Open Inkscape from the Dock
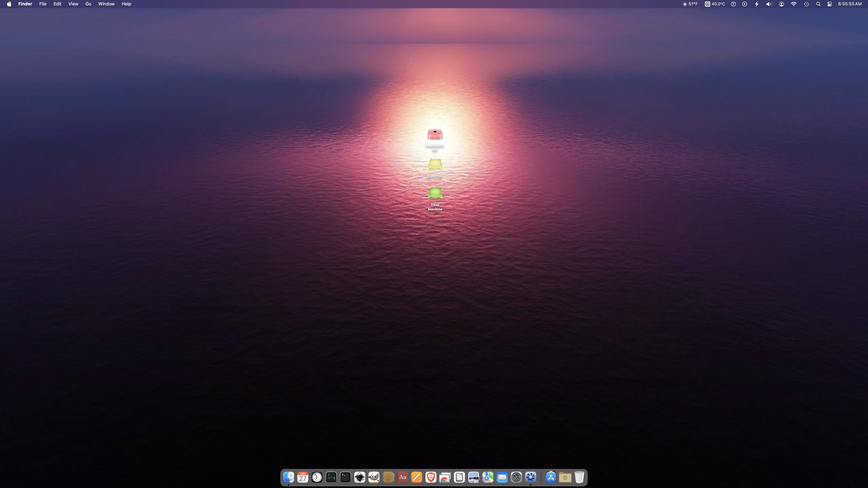This screenshot has height=488, width=868. pyautogui.click(x=359, y=477)
